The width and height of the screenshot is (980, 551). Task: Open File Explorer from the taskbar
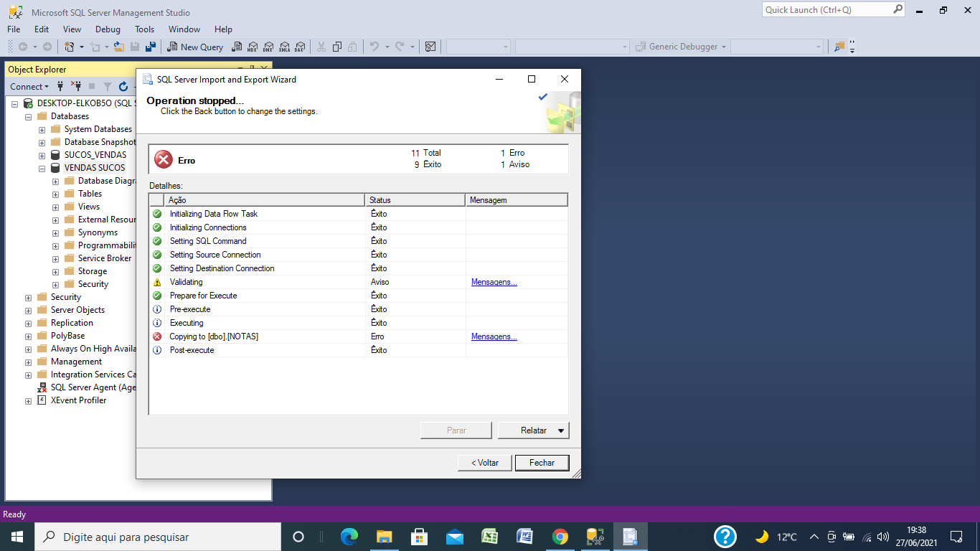[385, 537]
